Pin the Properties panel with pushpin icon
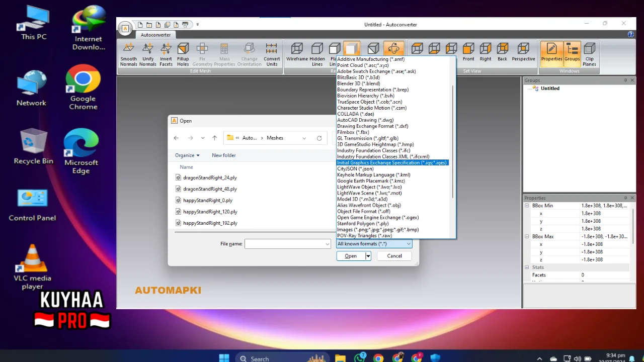 pyautogui.click(x=625, y=198)
